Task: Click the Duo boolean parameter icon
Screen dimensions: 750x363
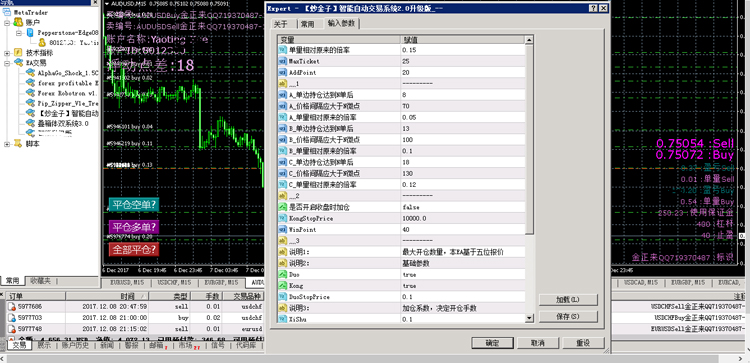Action: pos(282,274)
